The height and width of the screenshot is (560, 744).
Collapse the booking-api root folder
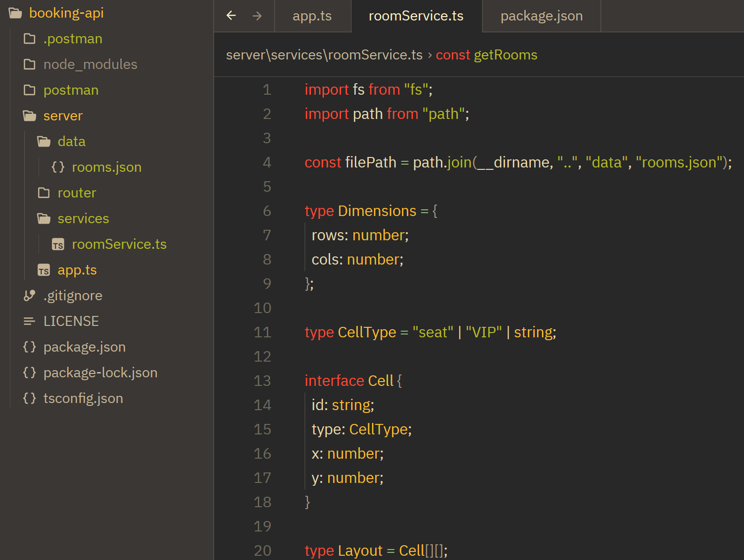click(66, 13)
